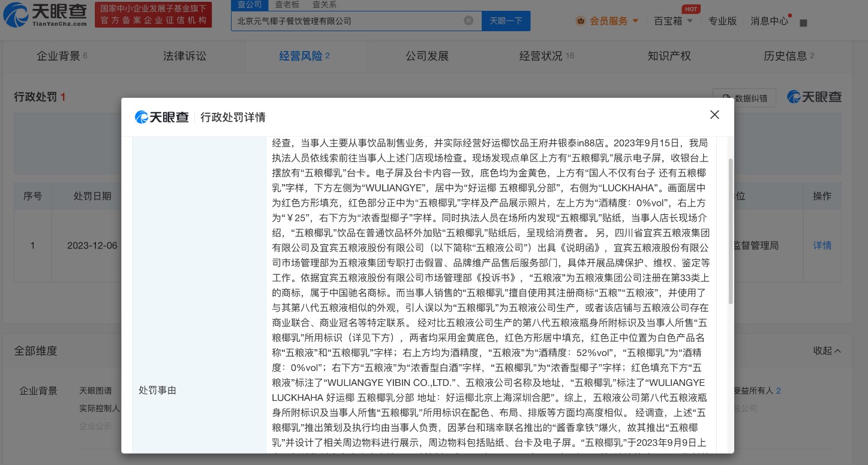Select the 企业背景 tab
868x465 pixels.
pos(62,56)
